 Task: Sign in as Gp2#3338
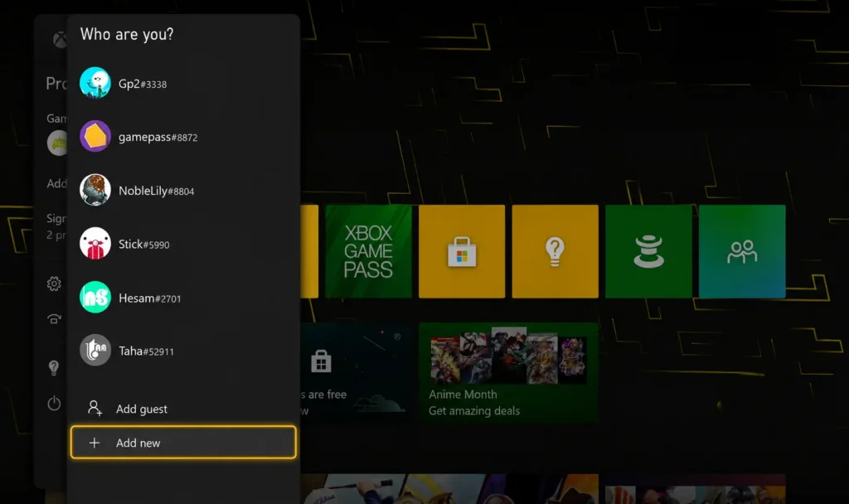coord(183,84)
